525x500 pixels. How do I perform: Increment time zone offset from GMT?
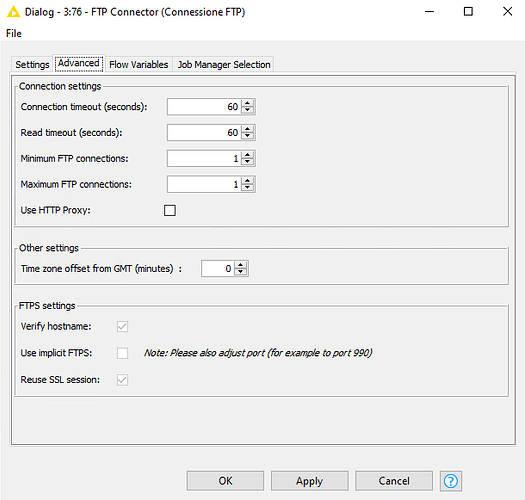[240, 265]
